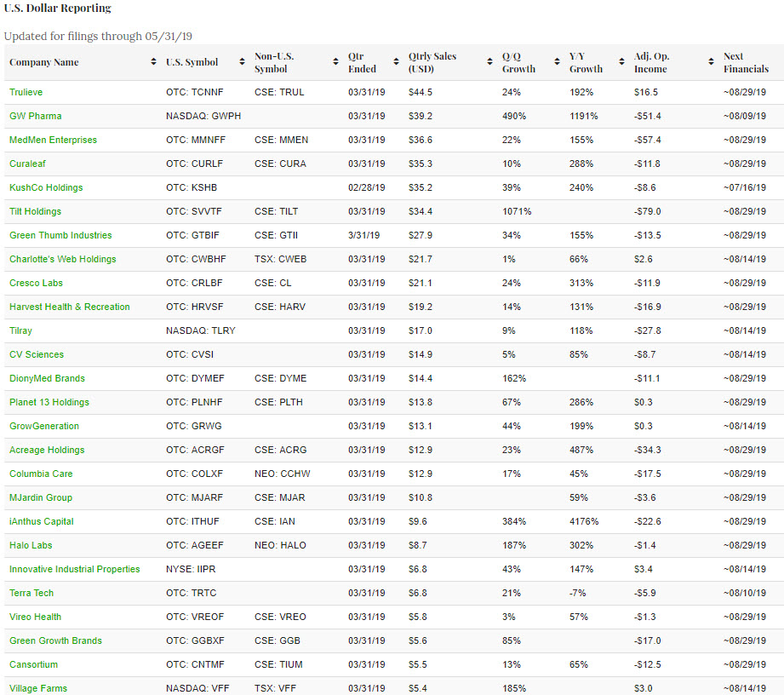Click the Next Financials column header

point(746,62)
